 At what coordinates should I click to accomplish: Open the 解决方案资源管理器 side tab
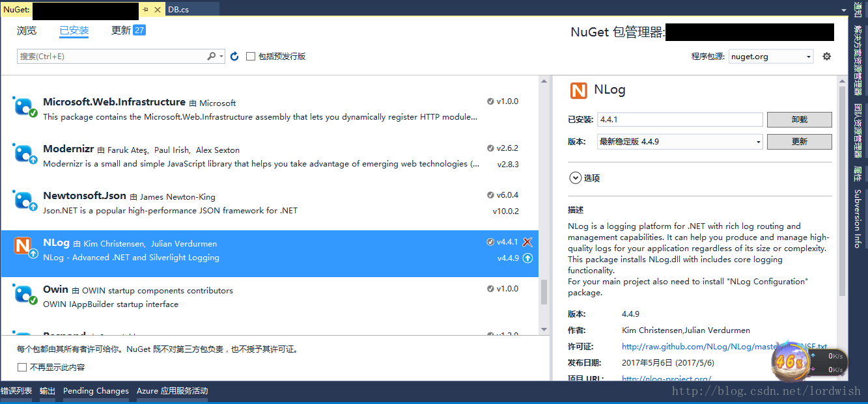coord(858,61)
